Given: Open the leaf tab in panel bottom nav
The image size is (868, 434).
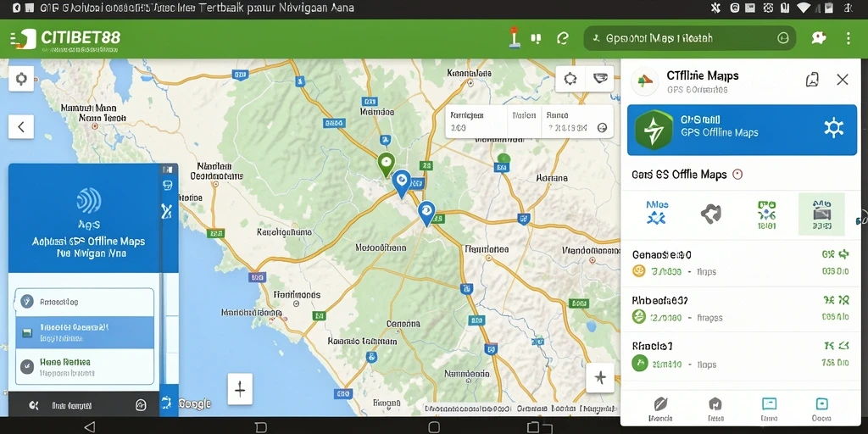Looking at the screenshot, I should coord(660,409).
